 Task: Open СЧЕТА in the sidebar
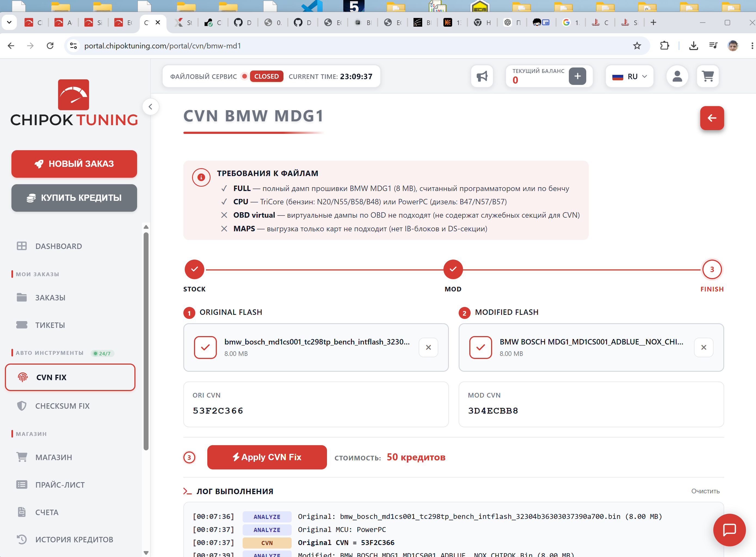point(47,512)
